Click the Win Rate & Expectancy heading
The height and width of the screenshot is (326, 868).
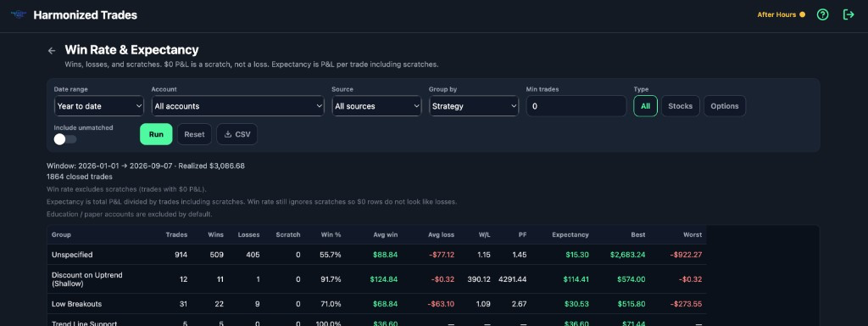click(131, 50)
